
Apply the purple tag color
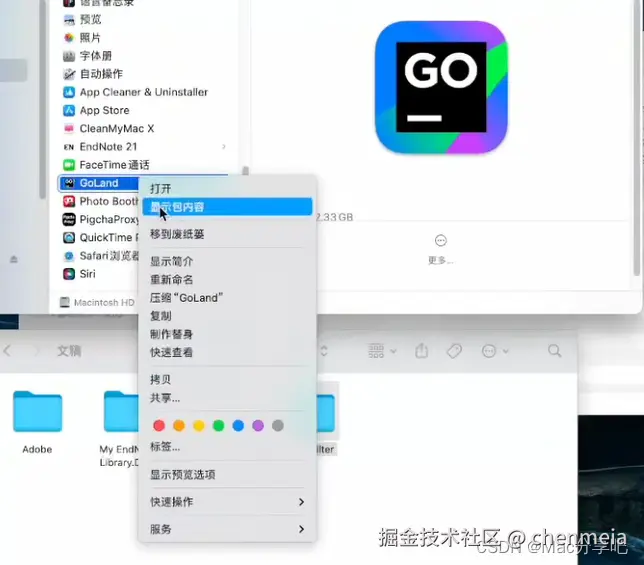tap(258, 426)
